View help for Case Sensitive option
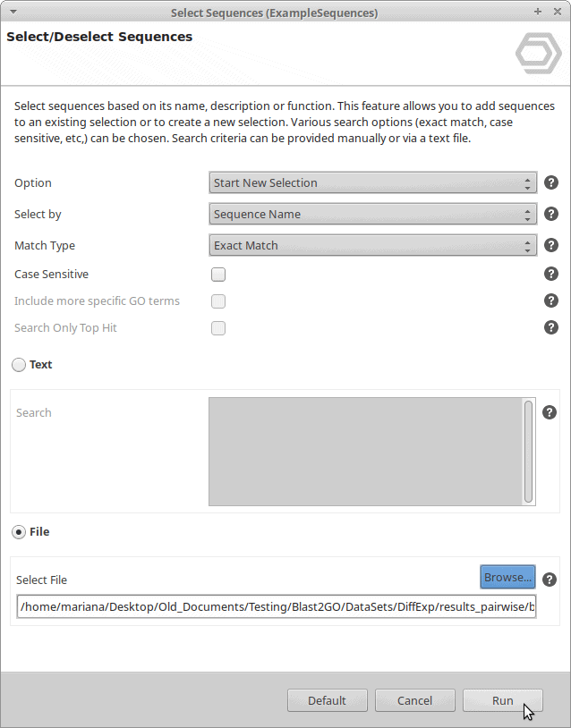The width and height of the screenshot is (571, 728). pyautogui.click(x=551, y=274)
